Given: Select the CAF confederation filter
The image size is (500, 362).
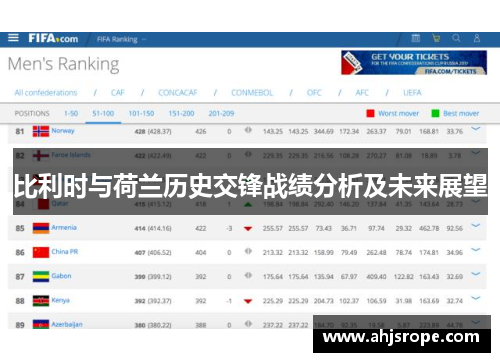Looking at the screenshot, I should [x=118, y=93].
